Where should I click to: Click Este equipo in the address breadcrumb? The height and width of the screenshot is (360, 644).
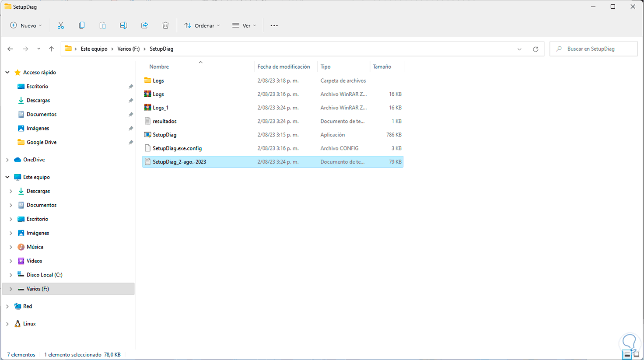click(94, 49)
